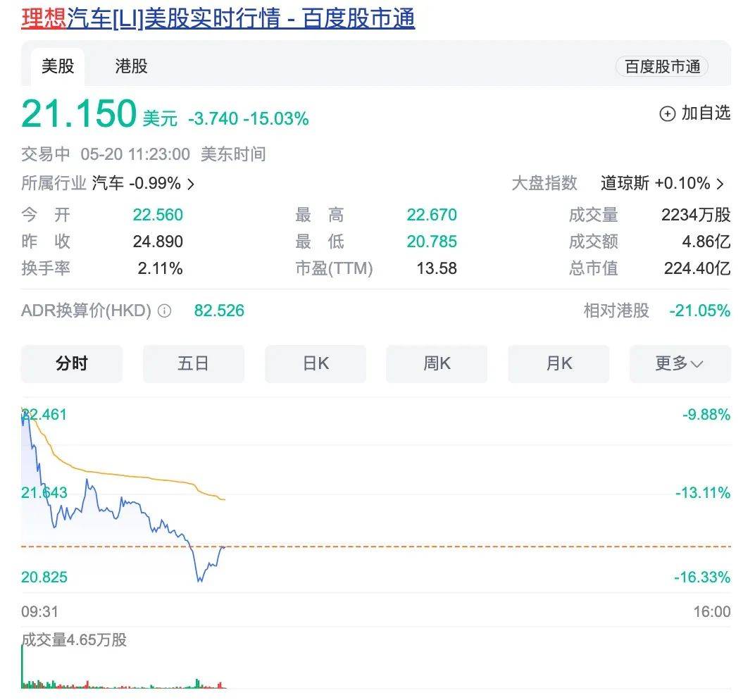Switch to the 周K weekly chart
Image resolution: width=755 pixels, height=700 pixels.
click(437, 363)
